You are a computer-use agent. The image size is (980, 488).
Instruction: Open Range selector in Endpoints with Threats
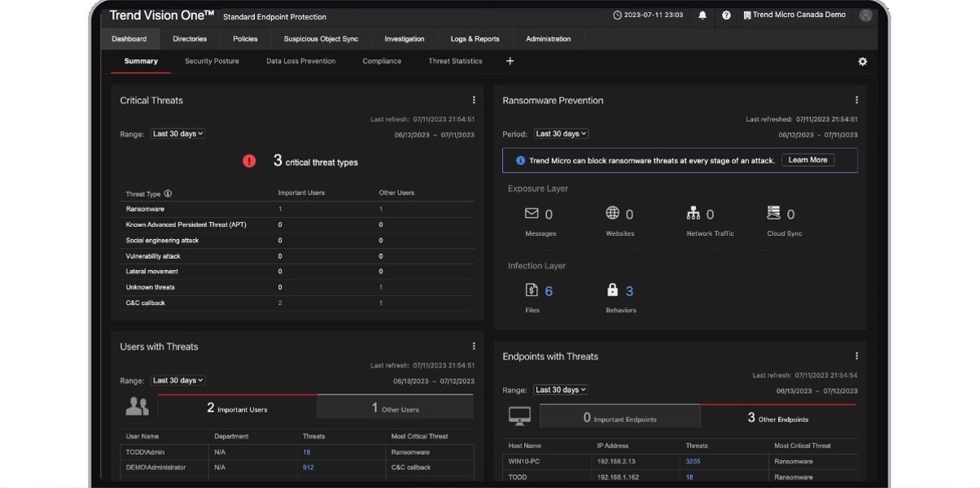pos(561,389)
